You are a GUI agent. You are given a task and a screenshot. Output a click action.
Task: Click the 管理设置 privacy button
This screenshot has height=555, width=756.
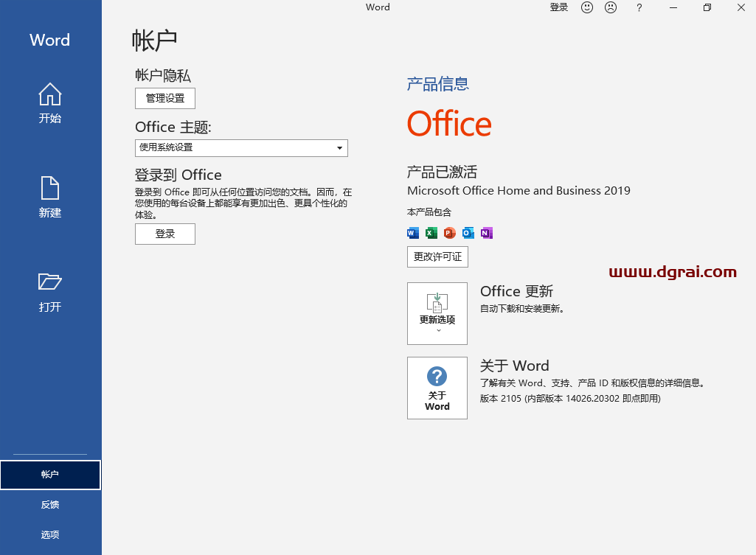point(165,98)
